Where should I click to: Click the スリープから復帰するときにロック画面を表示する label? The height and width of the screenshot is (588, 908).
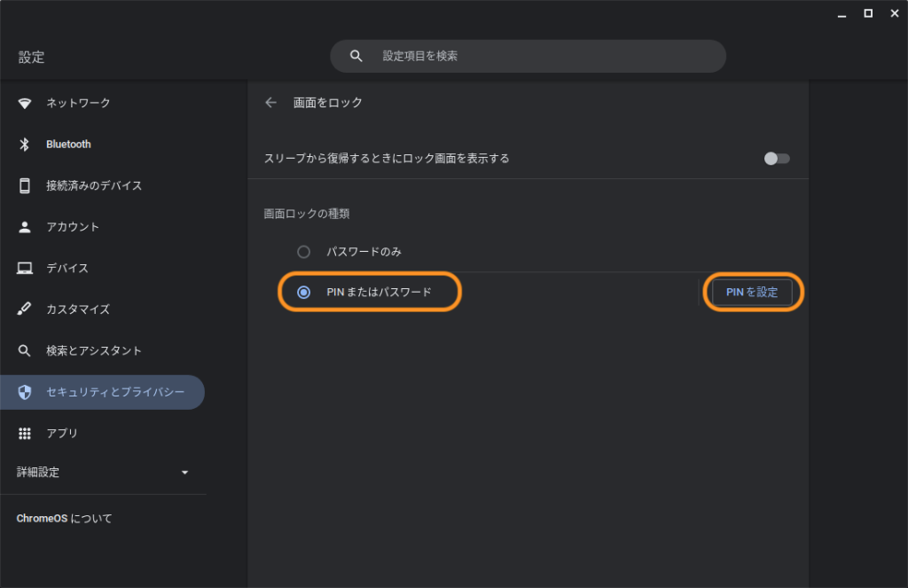coord(387,159)
